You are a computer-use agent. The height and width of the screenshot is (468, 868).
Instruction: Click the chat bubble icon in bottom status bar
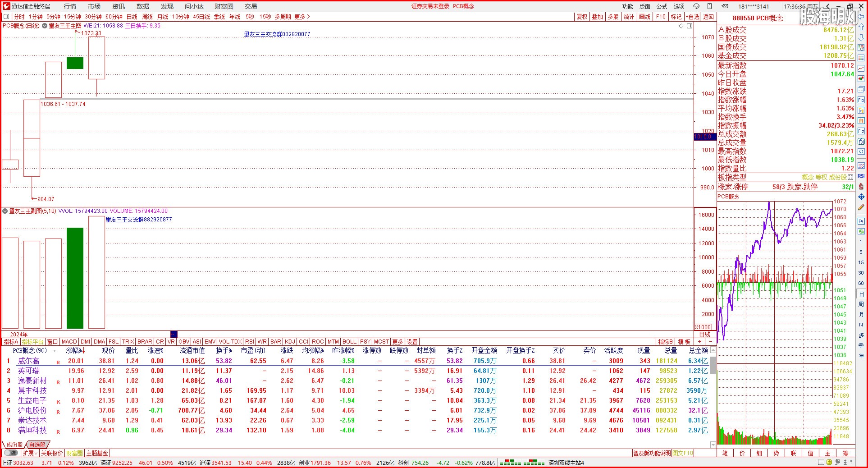click(837, 463)
